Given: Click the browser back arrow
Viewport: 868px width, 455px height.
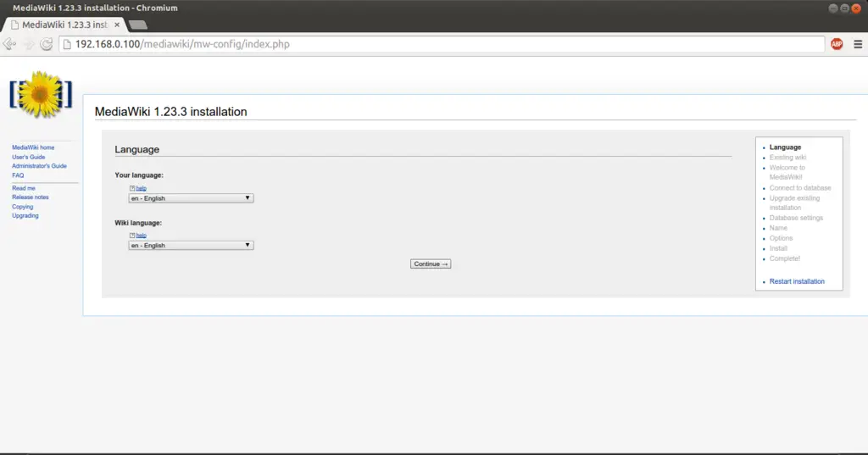Looking at the screenshot, I should (x=9, y=44).
